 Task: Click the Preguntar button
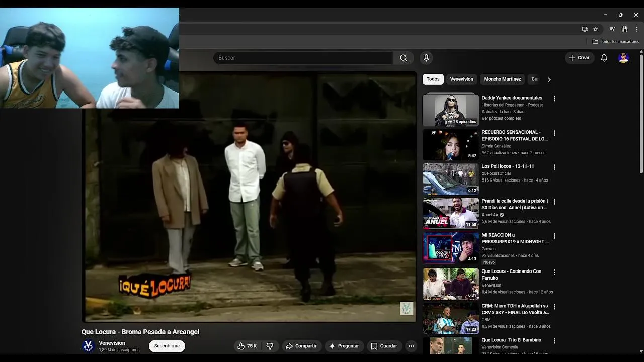344,346
